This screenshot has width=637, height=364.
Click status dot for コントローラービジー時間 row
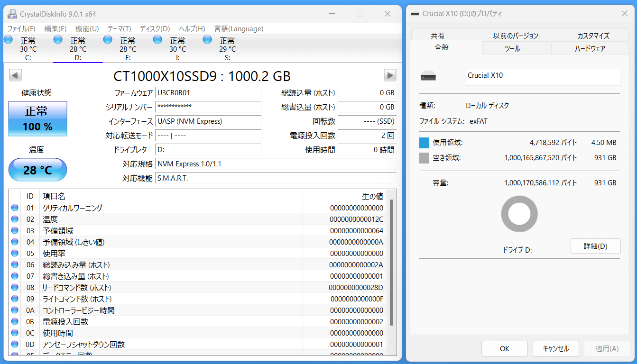pyautogui.click(x=15, y=310)
